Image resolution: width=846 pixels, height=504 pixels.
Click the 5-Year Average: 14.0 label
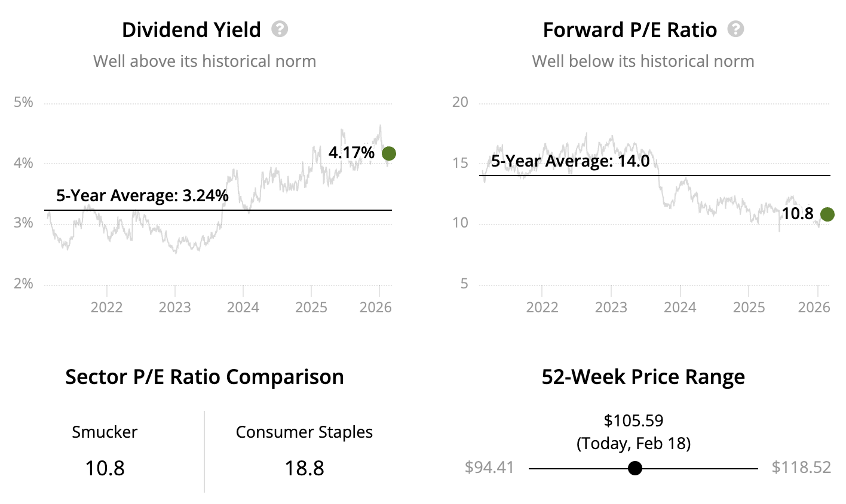570,161
